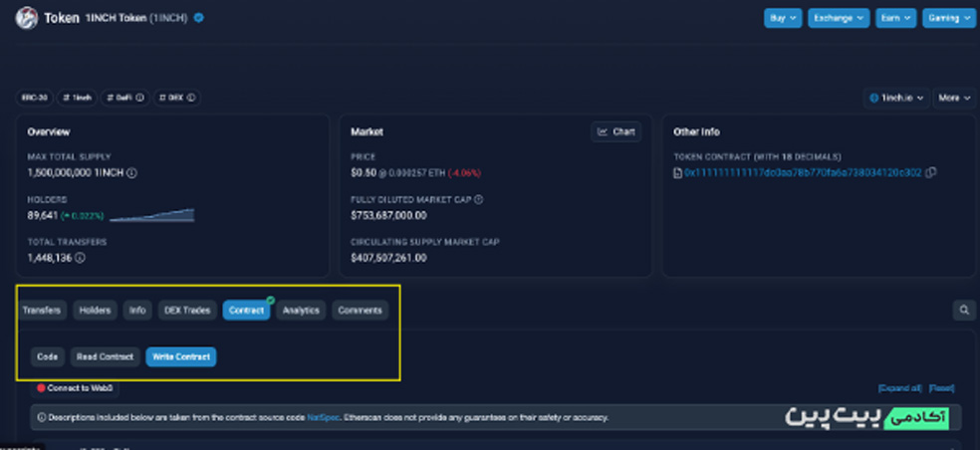Click the 1,500,000,000 1INCH supply value

coord(77,173)
